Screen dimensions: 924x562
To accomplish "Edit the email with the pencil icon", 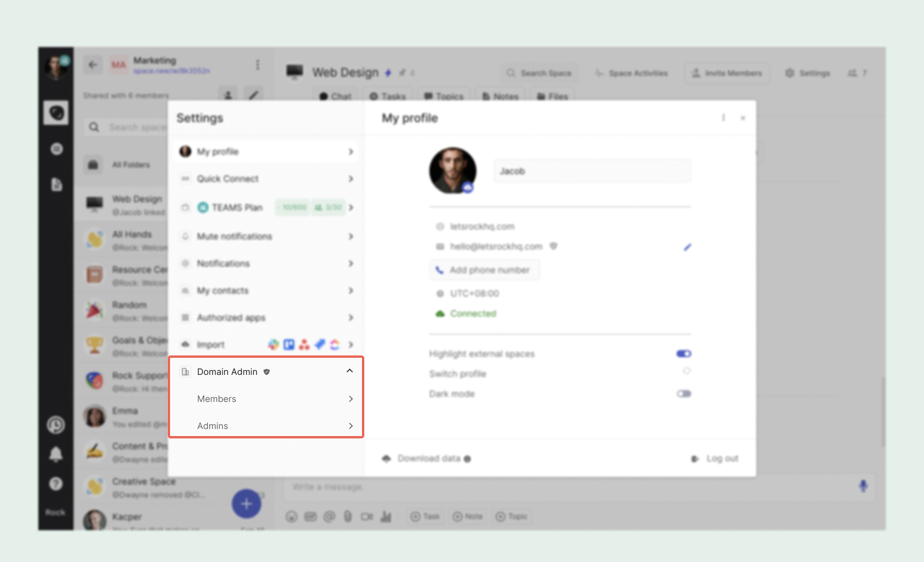I will [687, 247].
